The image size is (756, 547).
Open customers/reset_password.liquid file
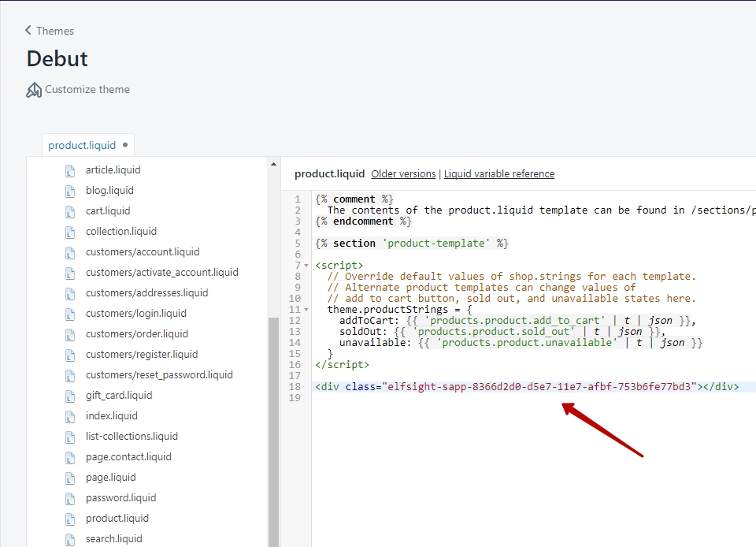coord(159,375)
